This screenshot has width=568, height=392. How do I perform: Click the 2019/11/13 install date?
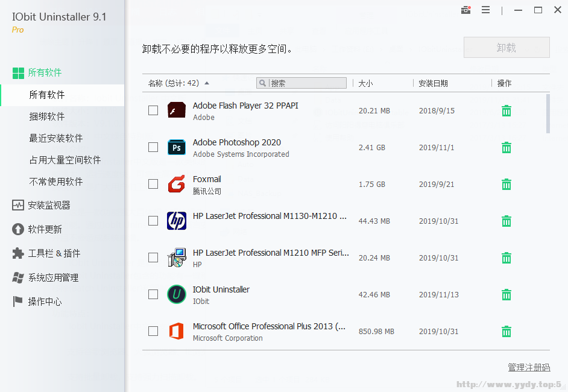[x=439, y=294]
